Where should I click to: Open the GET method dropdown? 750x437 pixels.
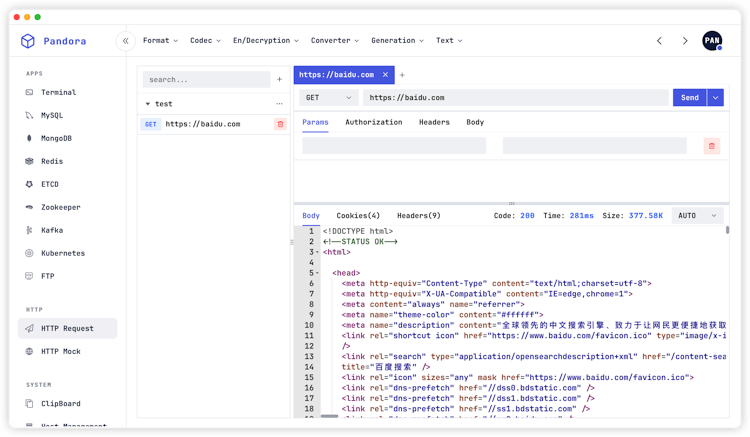click(329, 98)
